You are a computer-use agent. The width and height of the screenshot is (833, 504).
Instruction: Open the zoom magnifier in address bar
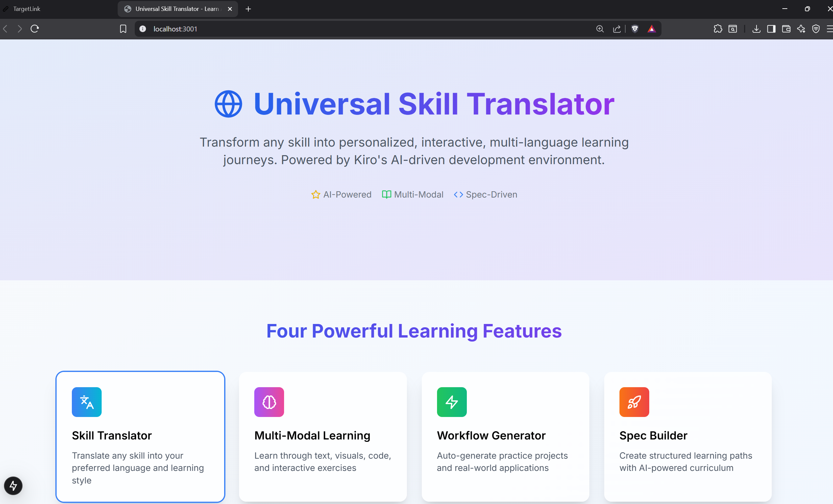coord(600,29)
